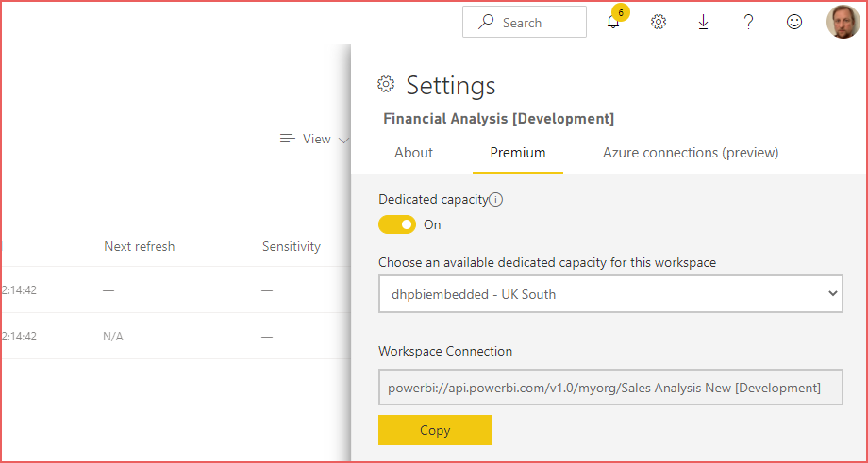Turn off the Dedicated capacity toggle

coord(397,224)
